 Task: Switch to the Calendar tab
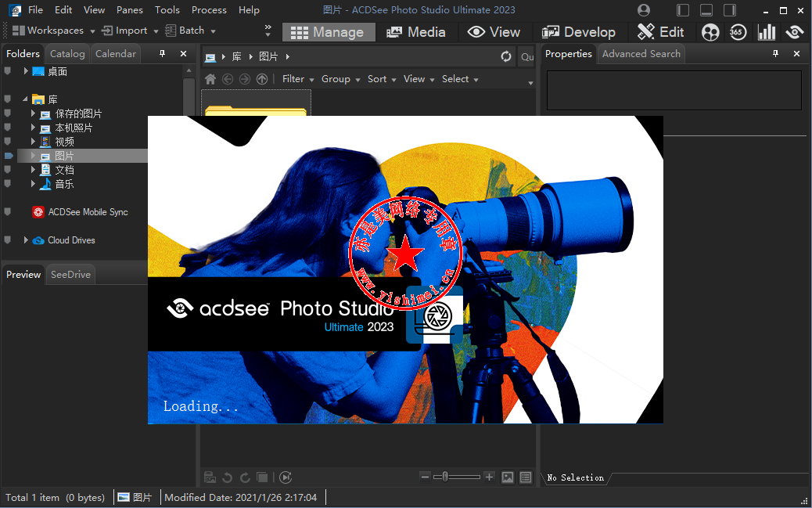116,54
